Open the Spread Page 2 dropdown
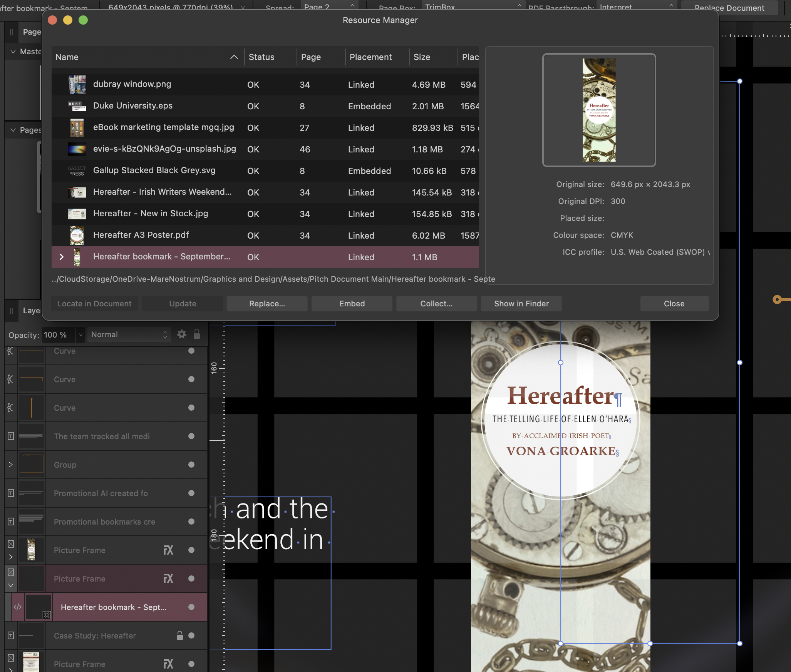Viewport: 791px width, 672px height. [x=329, y=7]
